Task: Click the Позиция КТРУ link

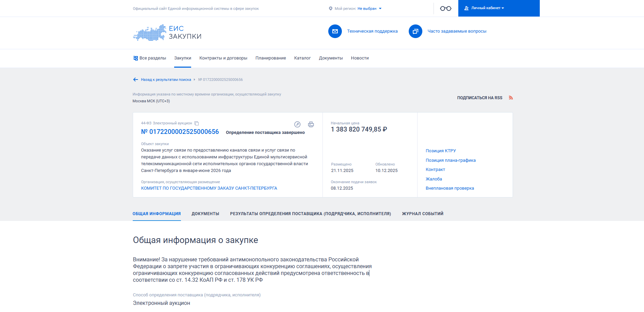Action: [441, 151]
